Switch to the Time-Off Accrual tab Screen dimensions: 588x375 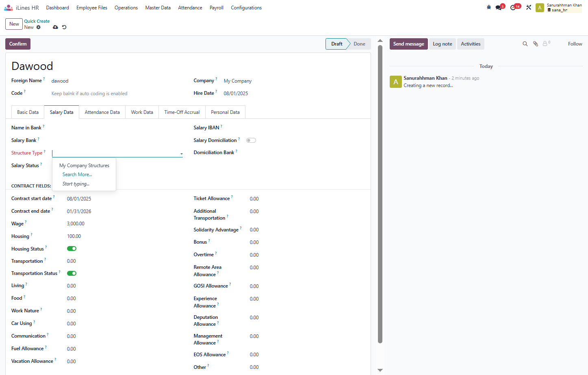coord(182,112)
